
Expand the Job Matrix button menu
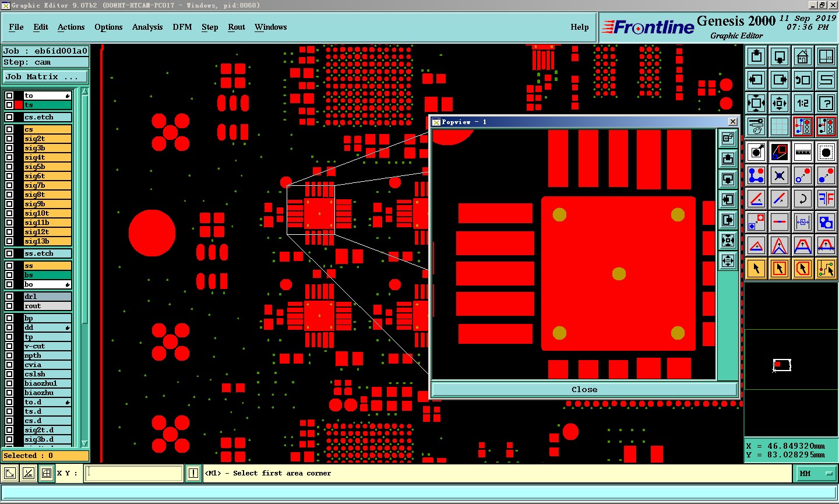coord(45,77)
